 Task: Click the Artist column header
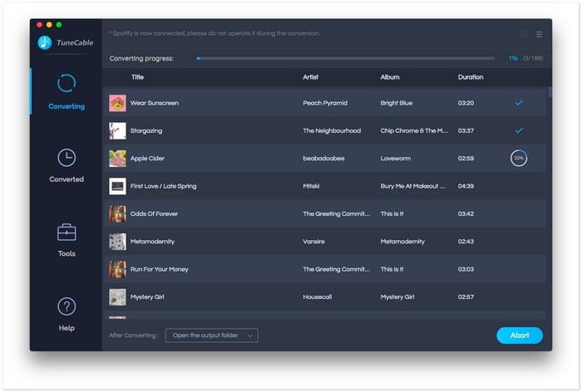click(311, 77)
